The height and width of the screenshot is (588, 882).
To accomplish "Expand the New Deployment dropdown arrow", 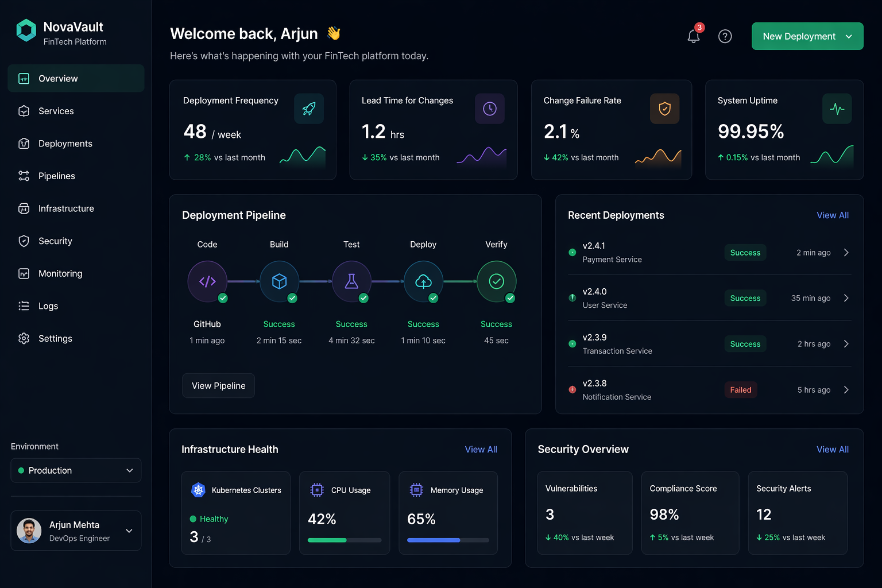I will [849, 36].
